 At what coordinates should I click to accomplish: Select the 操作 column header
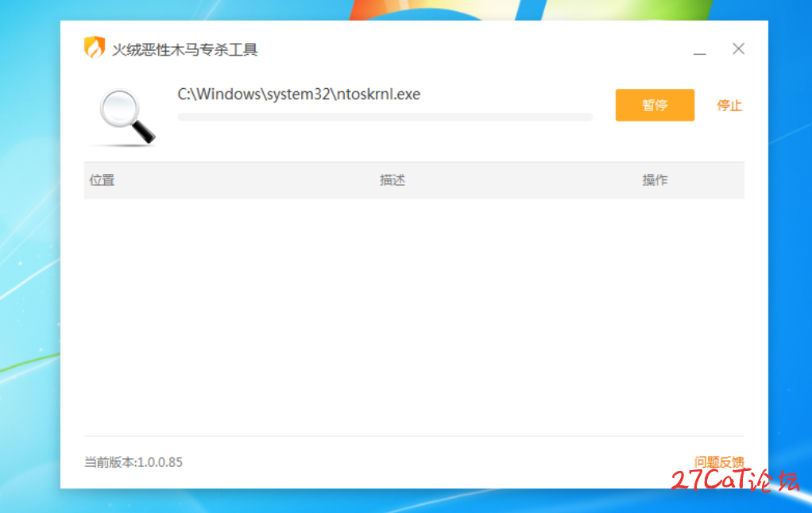point(655,180)
